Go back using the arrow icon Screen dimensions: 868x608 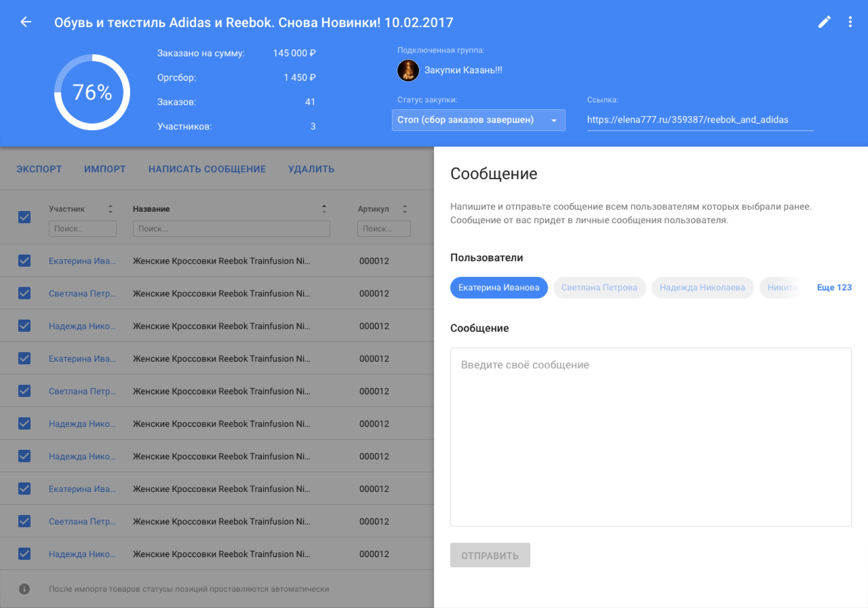pos(26,22)
